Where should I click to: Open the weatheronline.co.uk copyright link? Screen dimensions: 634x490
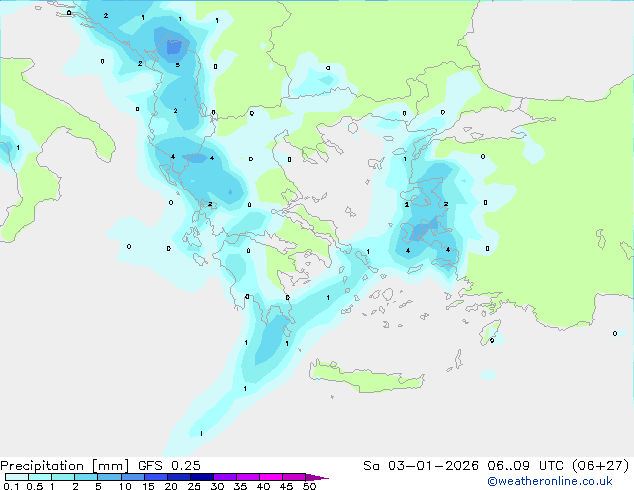[x=550, y=481]
